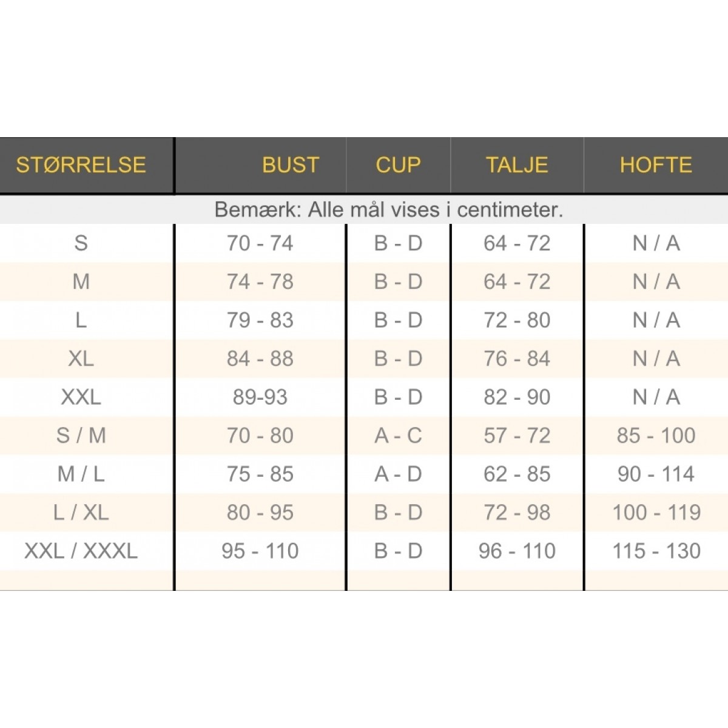The image size is (728, 728).
Task: Click hip value 85 - 100
Action: point(656,436)
